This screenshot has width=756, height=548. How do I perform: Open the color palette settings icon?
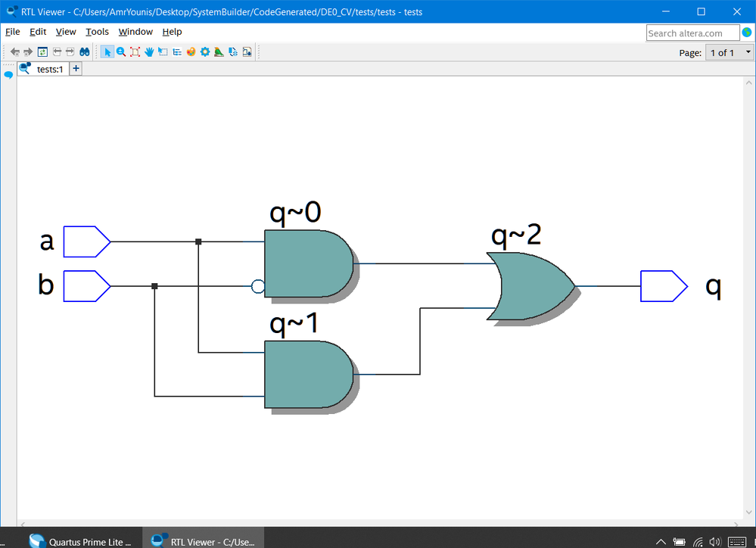(x=191, y=52)
